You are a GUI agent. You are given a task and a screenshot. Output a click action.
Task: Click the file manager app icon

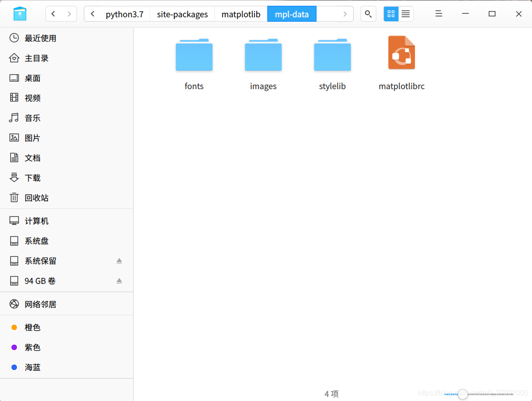tap(20, 14)
